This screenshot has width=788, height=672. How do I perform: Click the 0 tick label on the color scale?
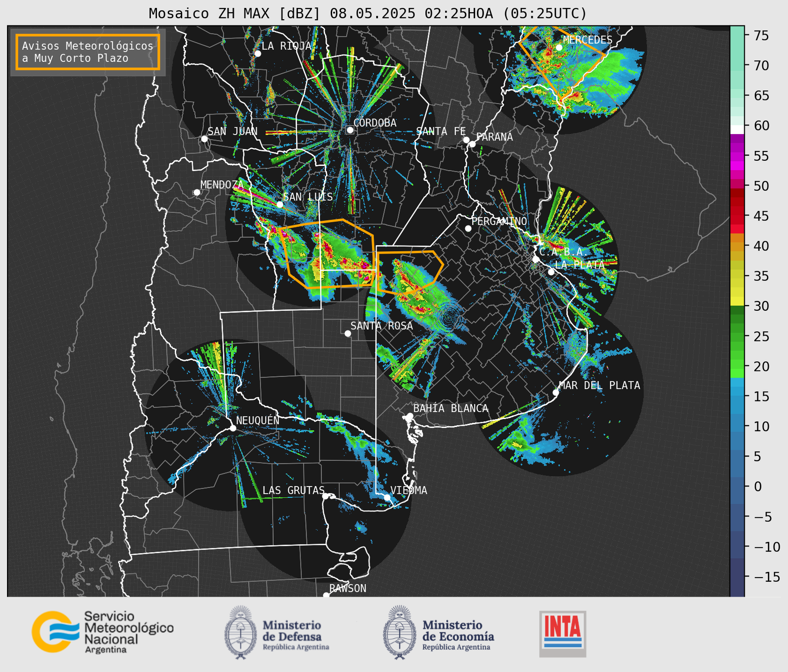pos(758,486)
